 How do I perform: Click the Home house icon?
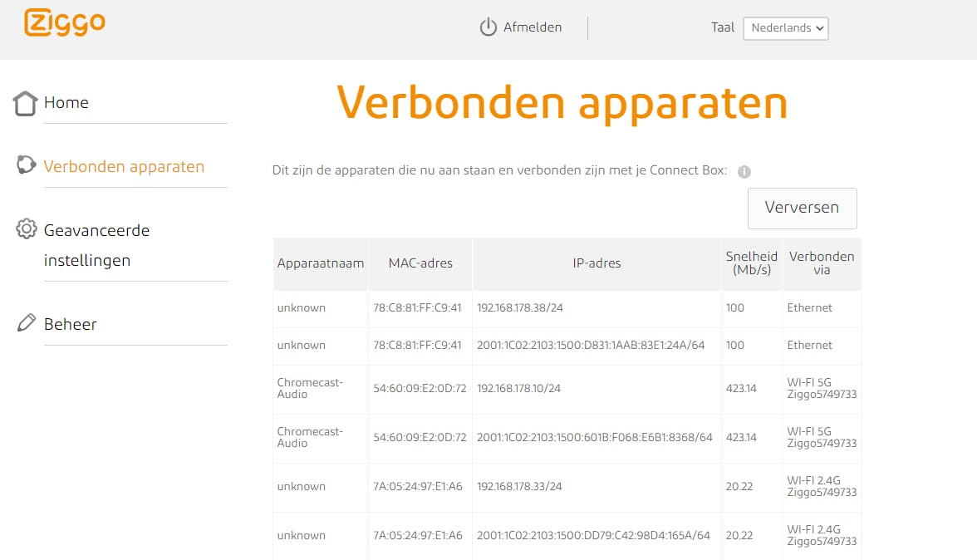click(x=25, y=103)
